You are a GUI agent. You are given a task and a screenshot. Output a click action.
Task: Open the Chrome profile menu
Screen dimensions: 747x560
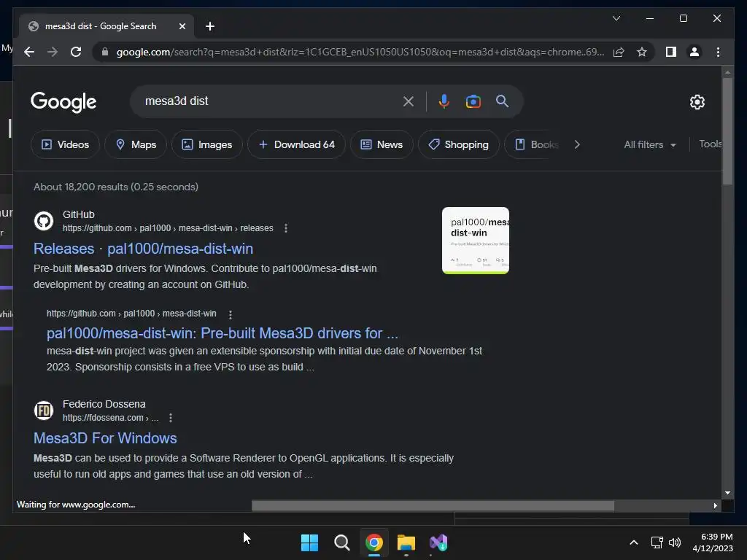(694, 52)
